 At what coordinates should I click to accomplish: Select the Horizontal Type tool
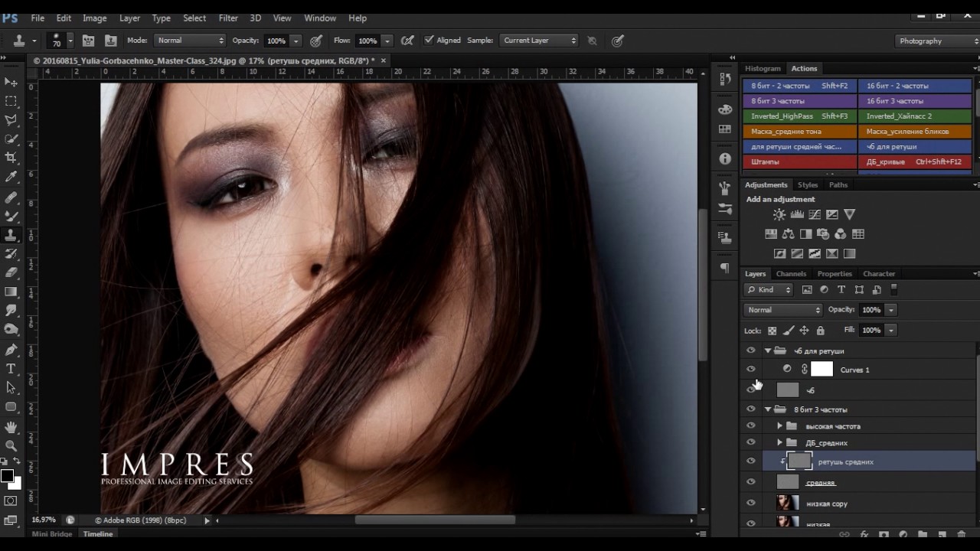(x=11, y=369)
